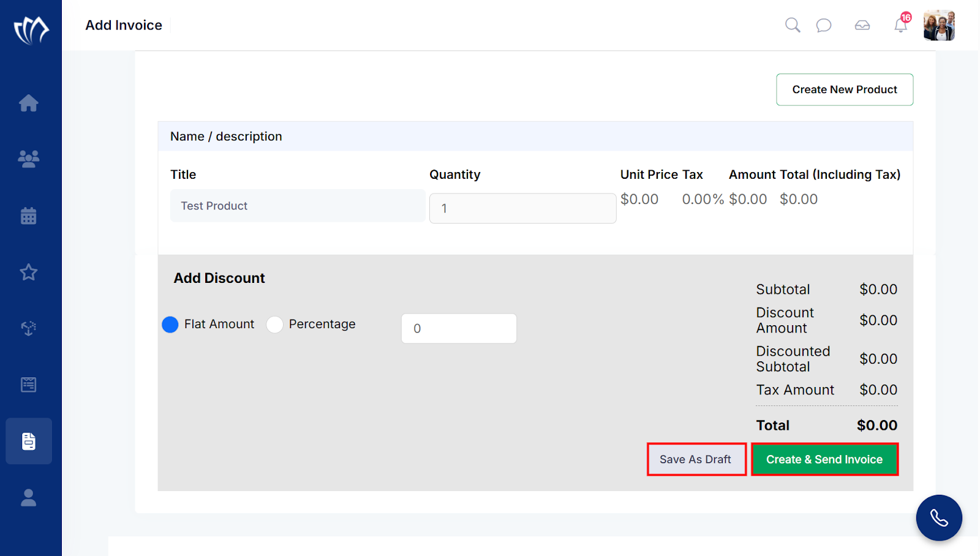Open the user profile sidebar icon
Image resolution: width=980 pixels, height=556 pixels.
pyautogui.click(x=29, y=497)
